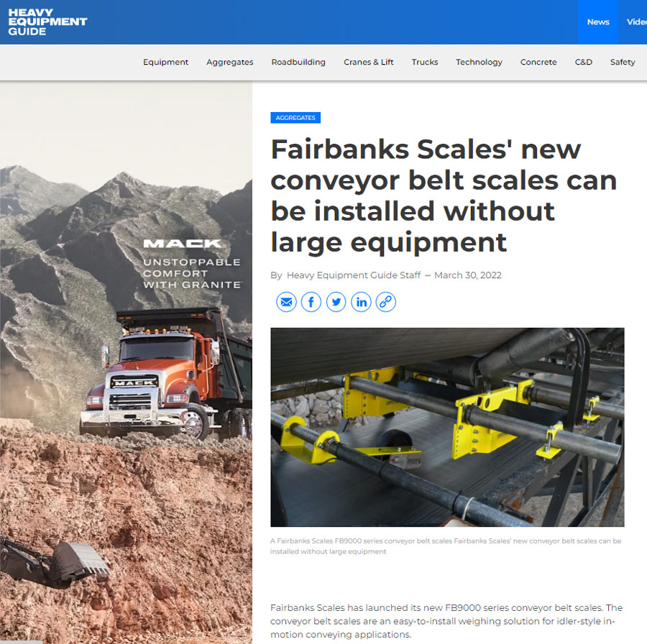Share article on LinkedIn
Screen dimensions: 647x644
point(361,302)
